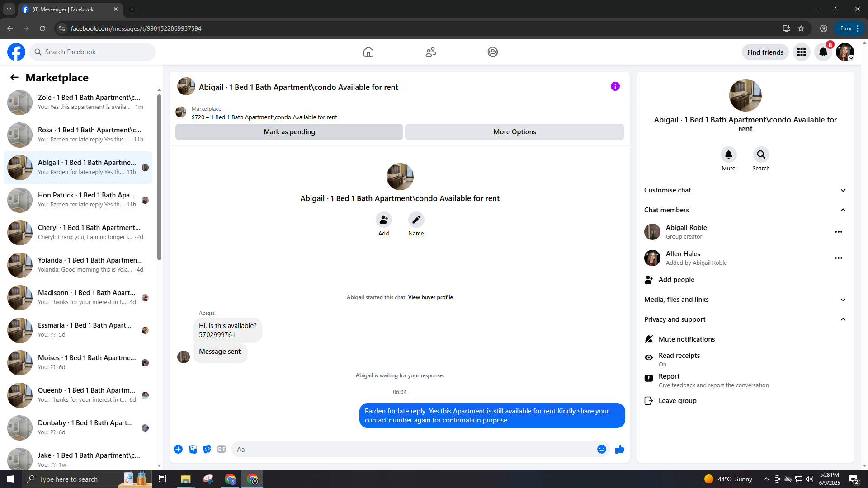Image resolution: width=868 pixels, height=488 pixels.
Task: Open Windows Start menu
Action: [11, 479]
